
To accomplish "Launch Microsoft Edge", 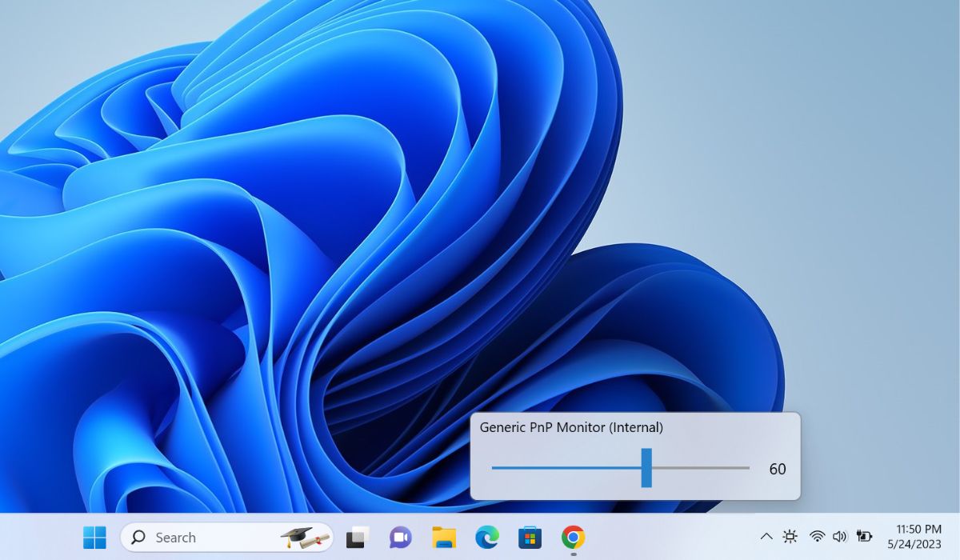I will click(x=486, y=537).
